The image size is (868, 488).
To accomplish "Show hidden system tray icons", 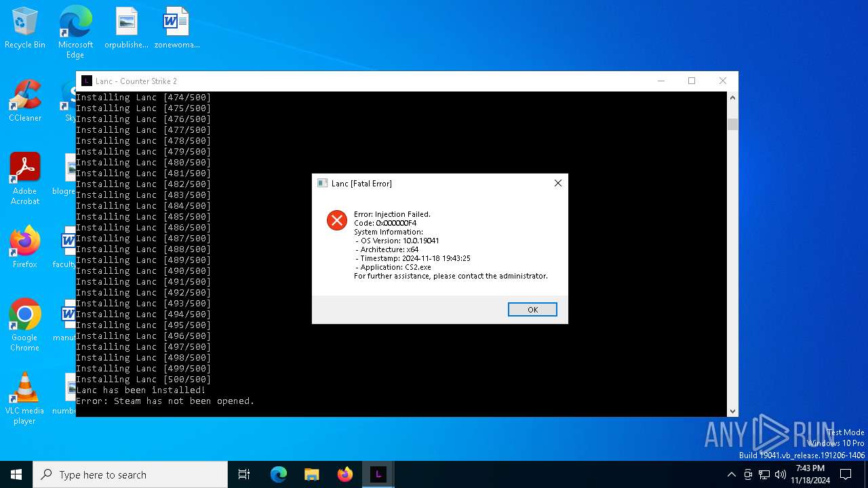I will pos(731,474).
